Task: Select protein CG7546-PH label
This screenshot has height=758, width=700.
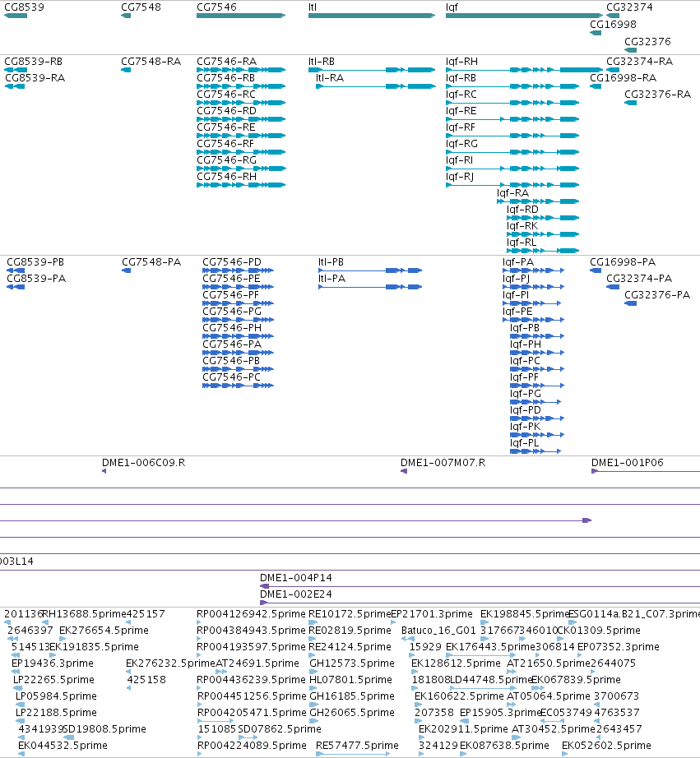Action: [232, 328]
